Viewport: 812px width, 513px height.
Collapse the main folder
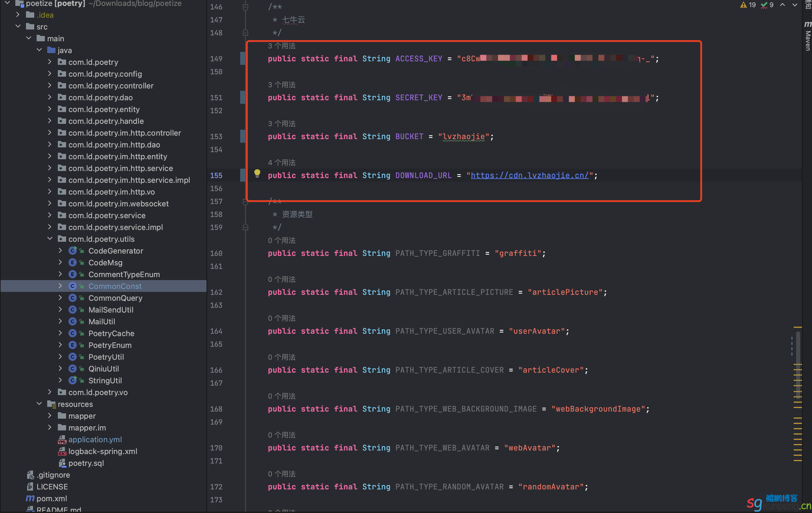pos(29,38)
